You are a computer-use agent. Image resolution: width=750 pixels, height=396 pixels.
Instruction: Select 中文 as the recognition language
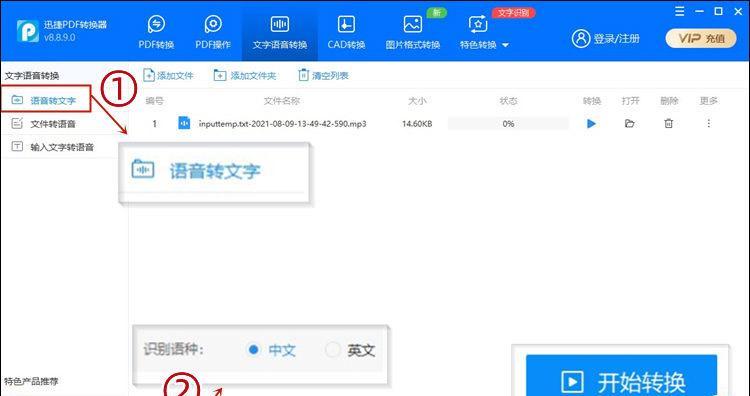254,350
